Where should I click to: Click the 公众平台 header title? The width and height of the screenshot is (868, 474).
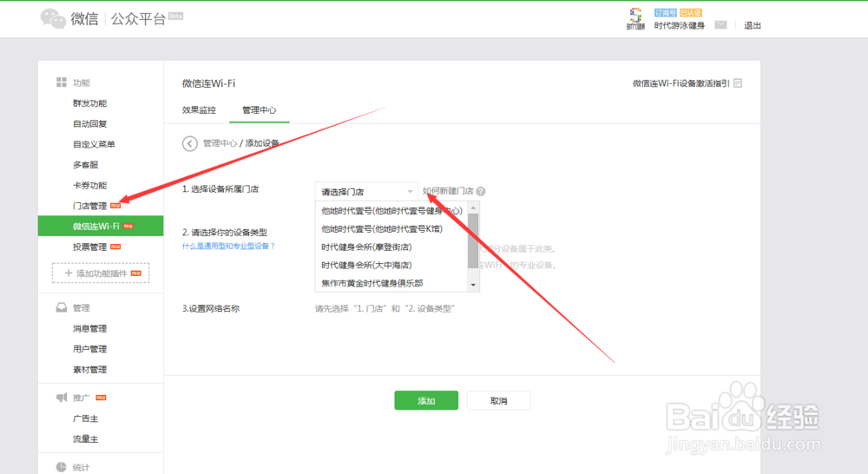(138, 19)
